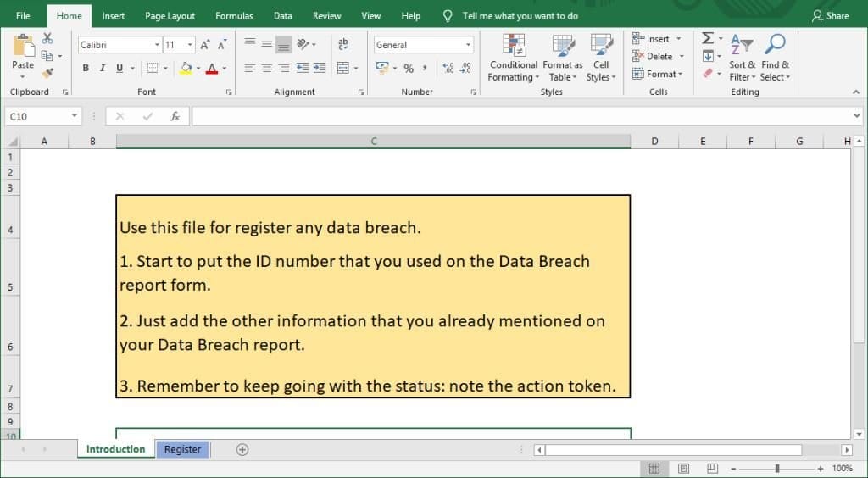The width and height of the screenshot is (868, 478).
Task: Switch to Page Break Preview in the status bar
Action: 712,469
